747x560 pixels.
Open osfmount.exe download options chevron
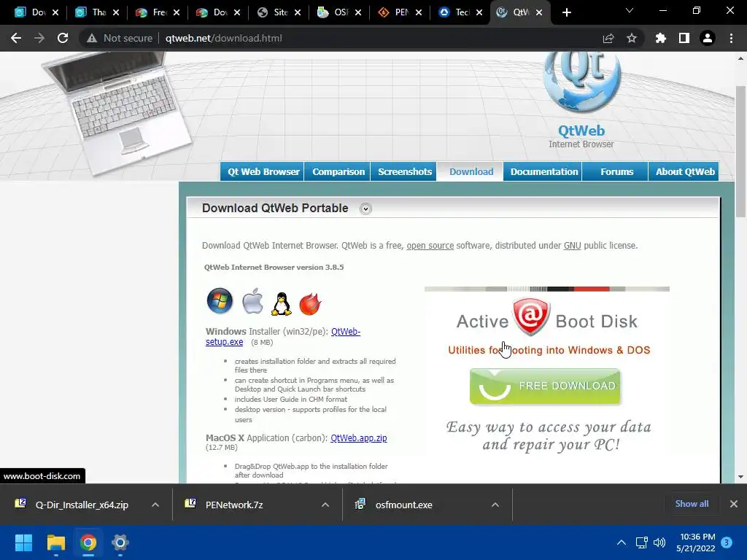tap(495, 505)
